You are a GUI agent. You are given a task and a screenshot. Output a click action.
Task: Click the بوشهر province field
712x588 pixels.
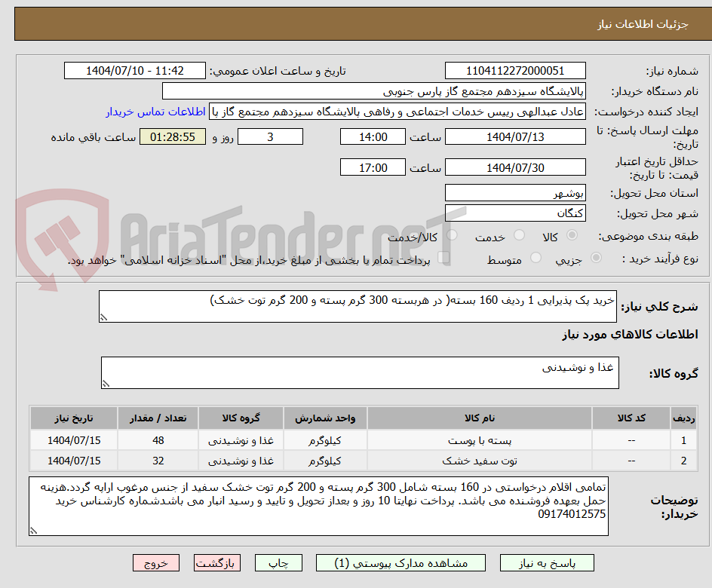[515, 193]
